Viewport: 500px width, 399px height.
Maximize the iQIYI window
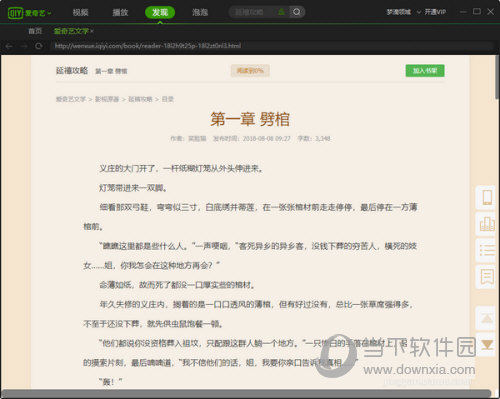pyautogui.click(x=477, y=12)
